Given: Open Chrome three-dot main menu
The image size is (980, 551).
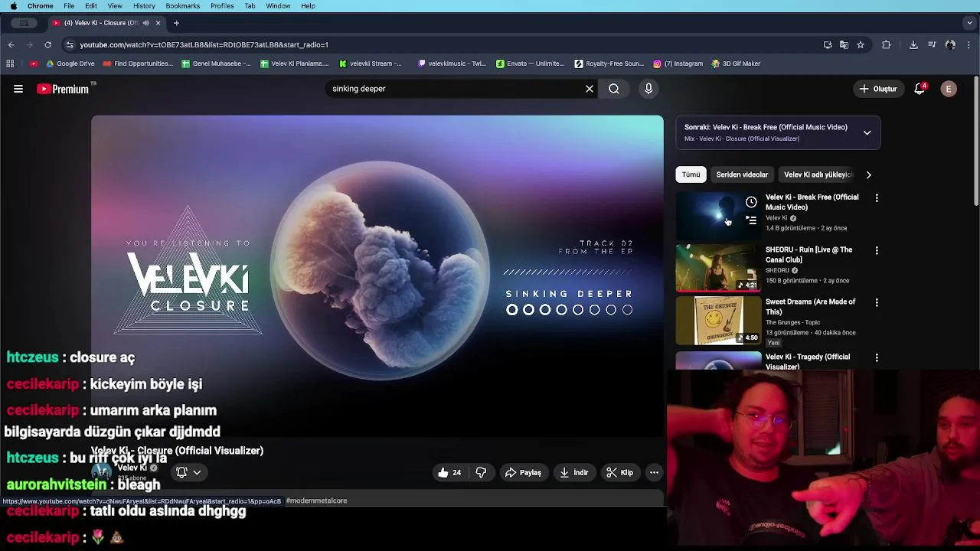Looking at the screenshot, I should pyautogui.click(x=969, y=44).
